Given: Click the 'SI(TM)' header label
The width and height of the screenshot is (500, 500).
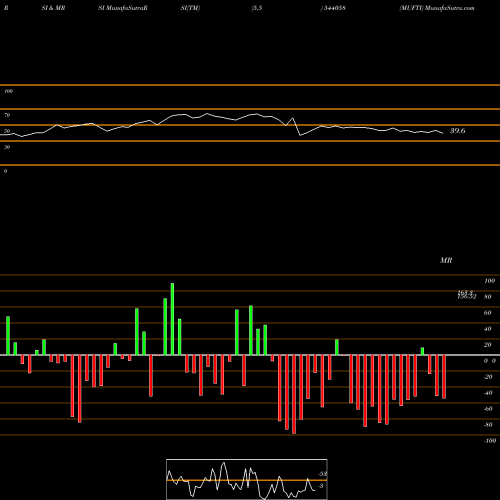Looking at the screenshot, I should coord(190,8).
